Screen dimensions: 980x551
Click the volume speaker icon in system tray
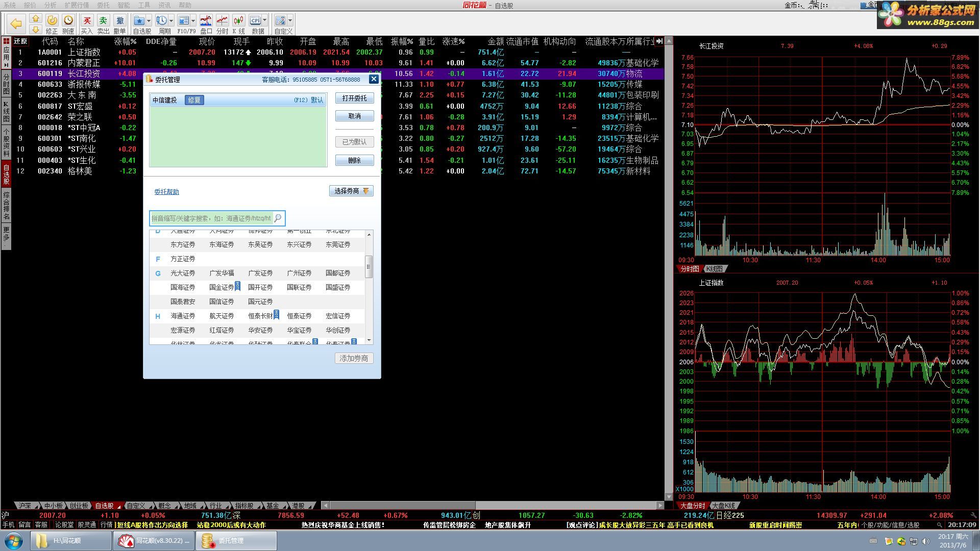click(926, 541)
